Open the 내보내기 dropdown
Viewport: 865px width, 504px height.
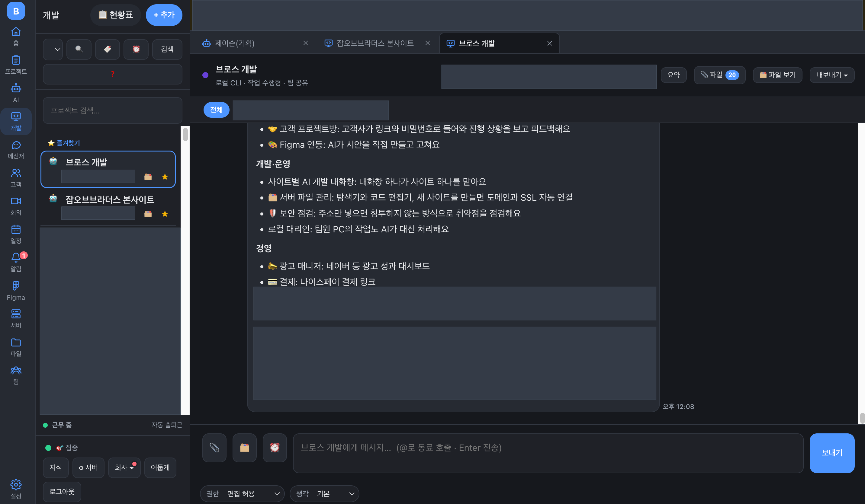pyautogui.click(x=832, y=75)
